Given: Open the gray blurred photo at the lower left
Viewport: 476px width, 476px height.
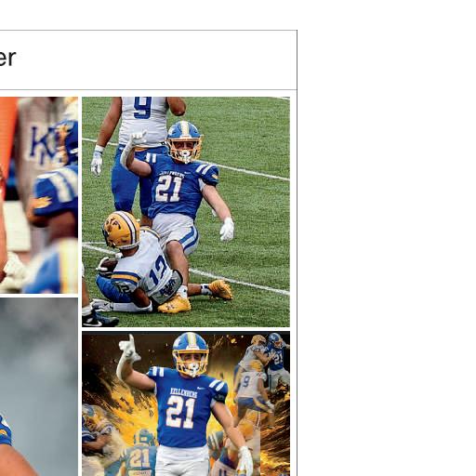Looking at the screenshot, I should (x=39, y=387).
